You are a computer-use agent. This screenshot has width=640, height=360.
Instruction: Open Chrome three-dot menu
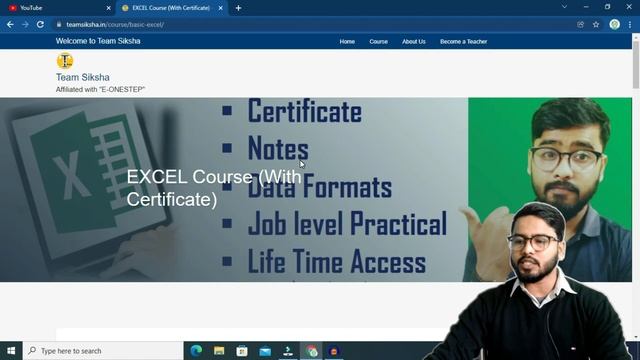(x=630, y=24)
